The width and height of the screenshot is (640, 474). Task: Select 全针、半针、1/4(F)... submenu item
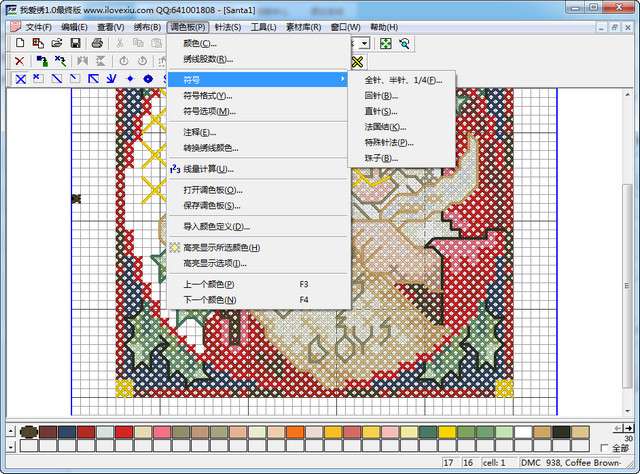click(402, 80)
